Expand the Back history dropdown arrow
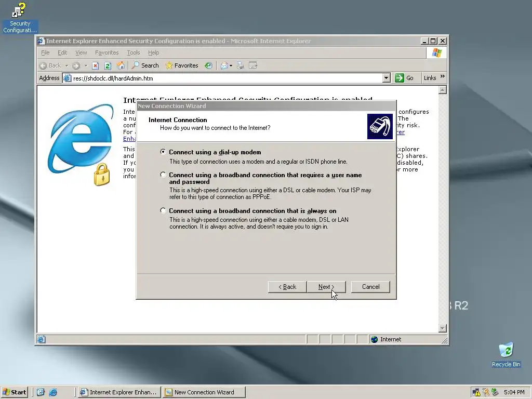This screenshot has width=532, height=399. (x=67, y=65)
